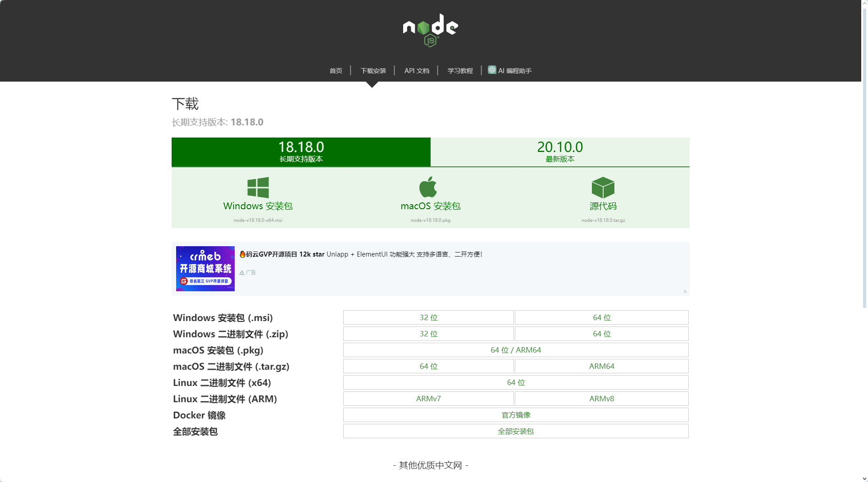The width and height of the screenshot is (868, 482).
Task: Click node-v18.18.0.pkg filename
Action: [x=431, y=220]
